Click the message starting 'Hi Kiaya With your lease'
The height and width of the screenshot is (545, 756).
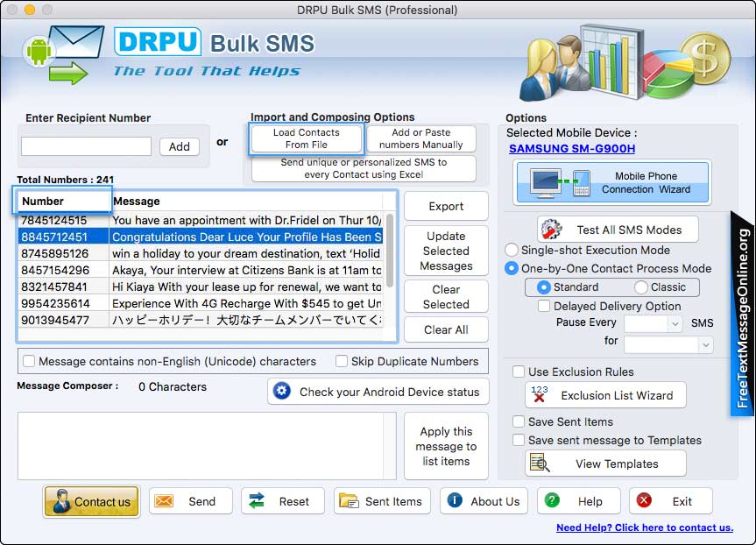[x=246, y=287]
